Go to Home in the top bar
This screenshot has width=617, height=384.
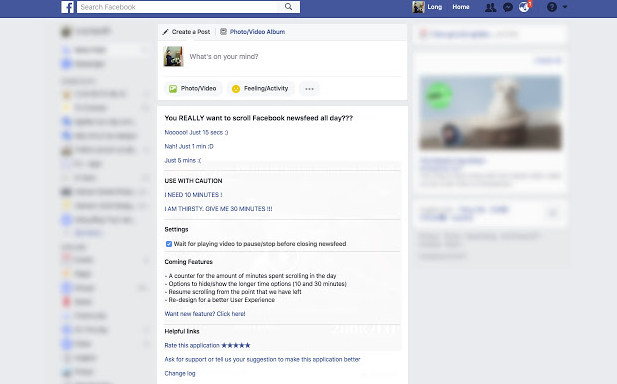click(461, 7)
